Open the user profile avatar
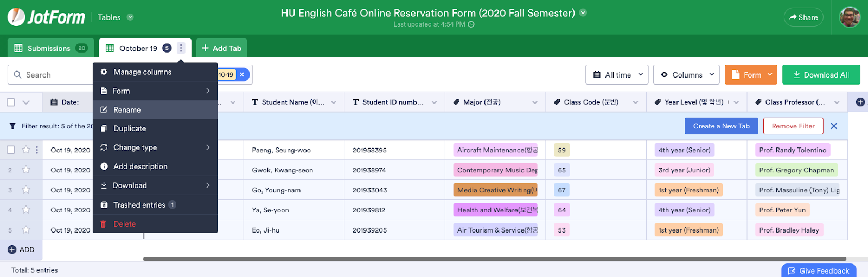The width and height of the screenshot is (868, 277). 850,17
